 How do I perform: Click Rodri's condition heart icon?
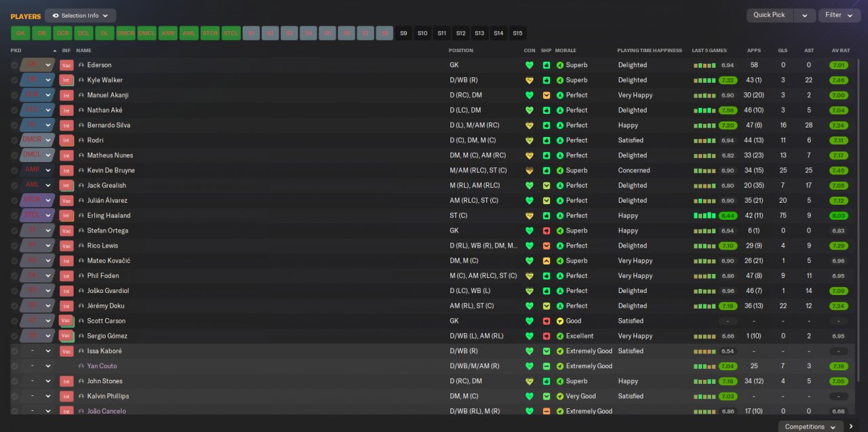529,140
